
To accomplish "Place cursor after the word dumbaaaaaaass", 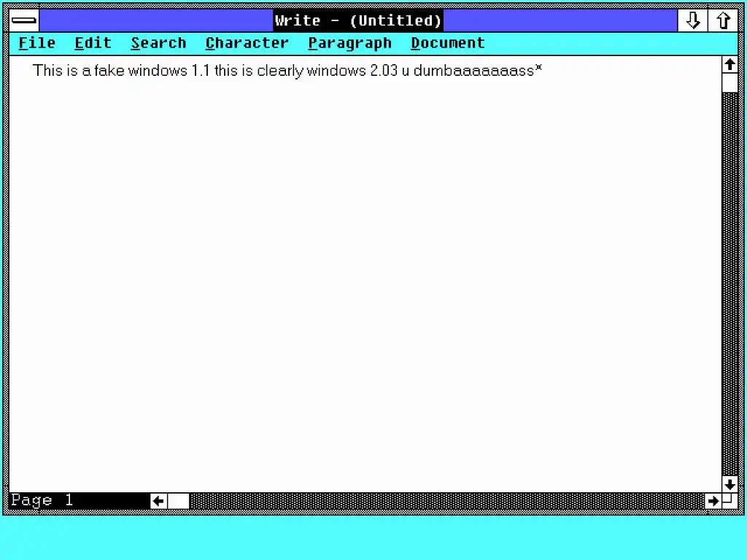I will (x=535, y=71).
